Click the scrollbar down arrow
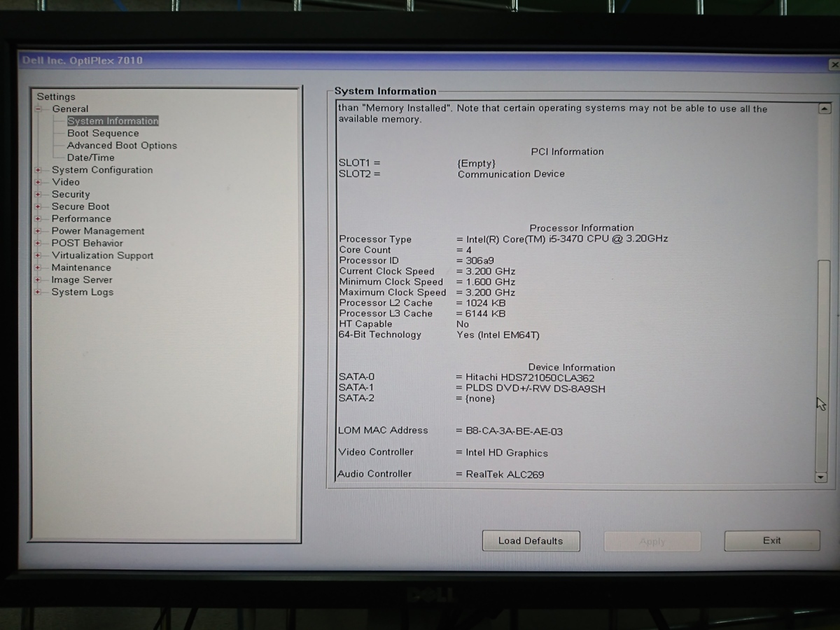 coord(822,477)
